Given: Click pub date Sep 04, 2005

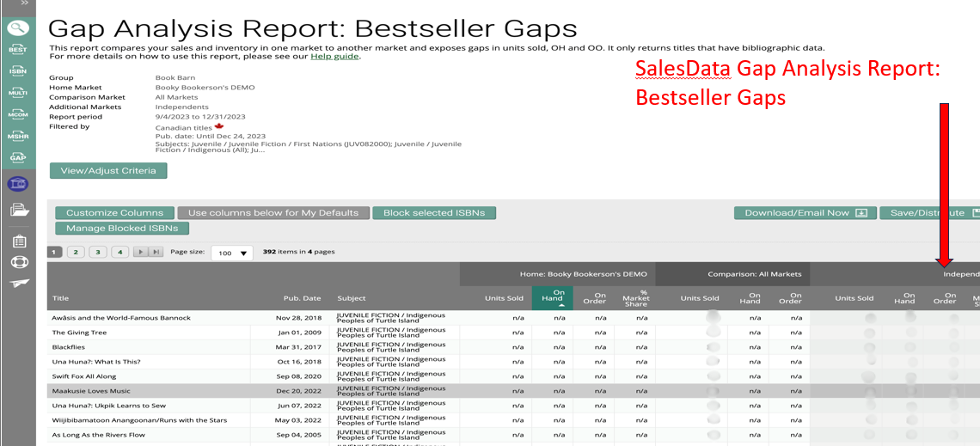Looking at the screenshot, I should (299, 435).
